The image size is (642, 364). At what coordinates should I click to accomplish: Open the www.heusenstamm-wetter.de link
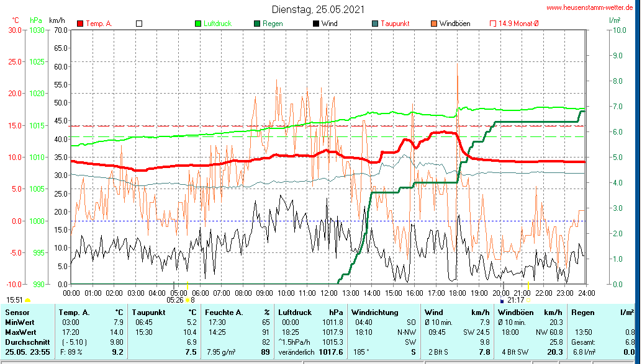point(590,7)
